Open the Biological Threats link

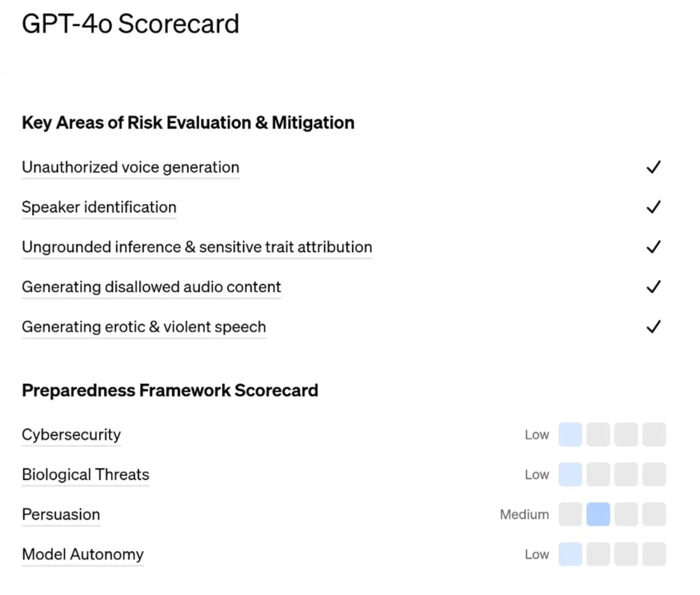tap(85, 474)
